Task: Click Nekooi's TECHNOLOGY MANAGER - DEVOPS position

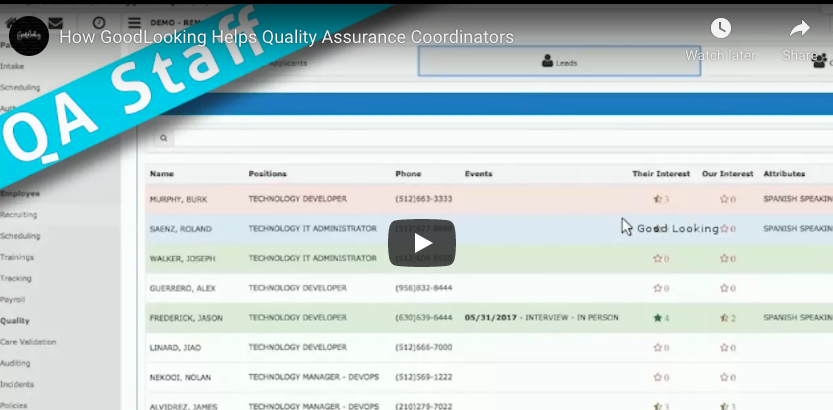Action: pyautogui.click(x=313, y=377)
